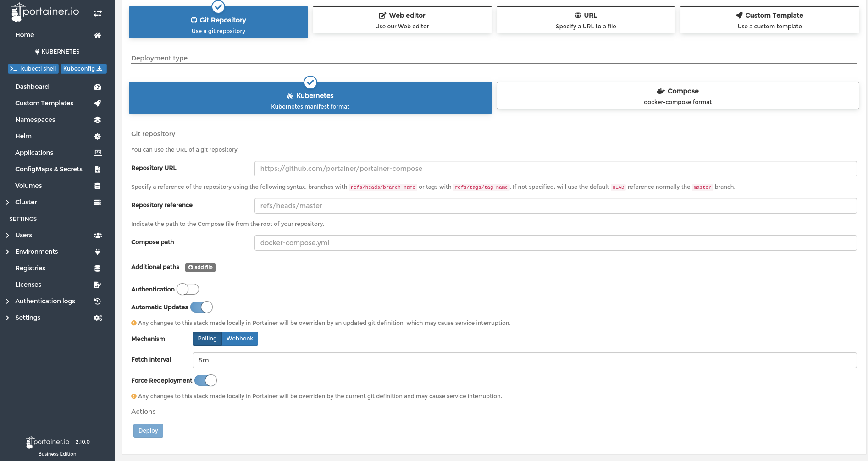Image resolution: width=868 pixels, height=461 pixels.
Task: Pick Compose deployment type
Action: [678, 95]
